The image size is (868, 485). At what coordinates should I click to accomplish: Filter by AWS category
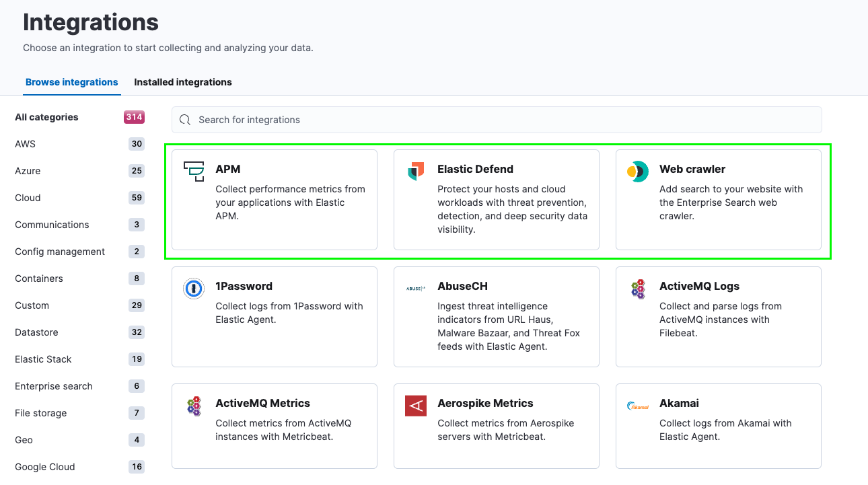(x=25, y=144)
